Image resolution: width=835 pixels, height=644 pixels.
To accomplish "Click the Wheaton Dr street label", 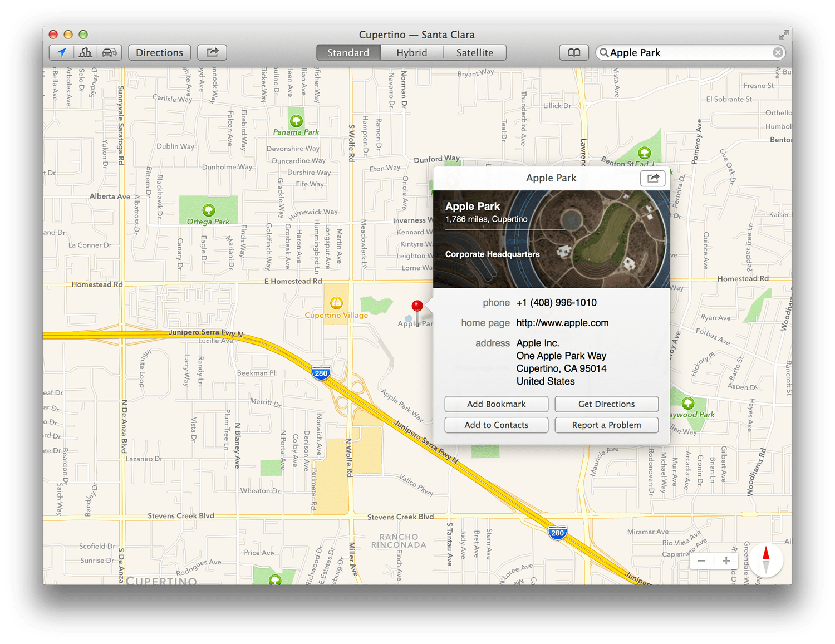I will pyautogui.click(x=260, y=491).
